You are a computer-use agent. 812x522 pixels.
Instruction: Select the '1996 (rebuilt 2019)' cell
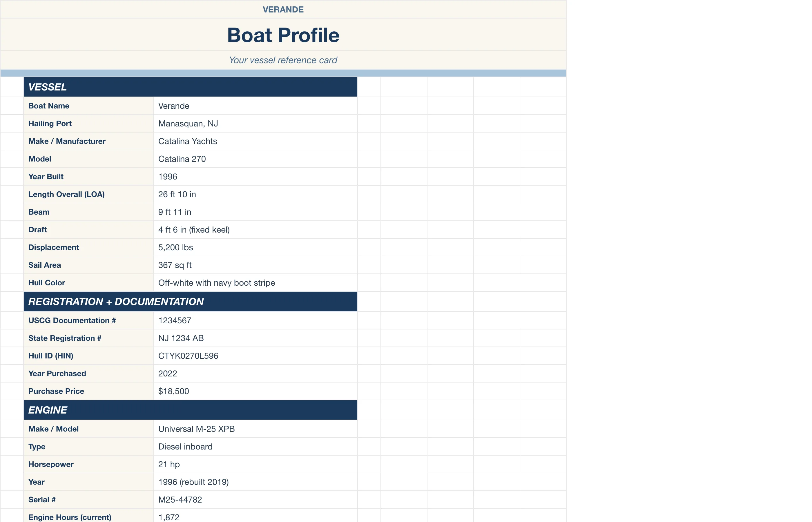point(255,482)
